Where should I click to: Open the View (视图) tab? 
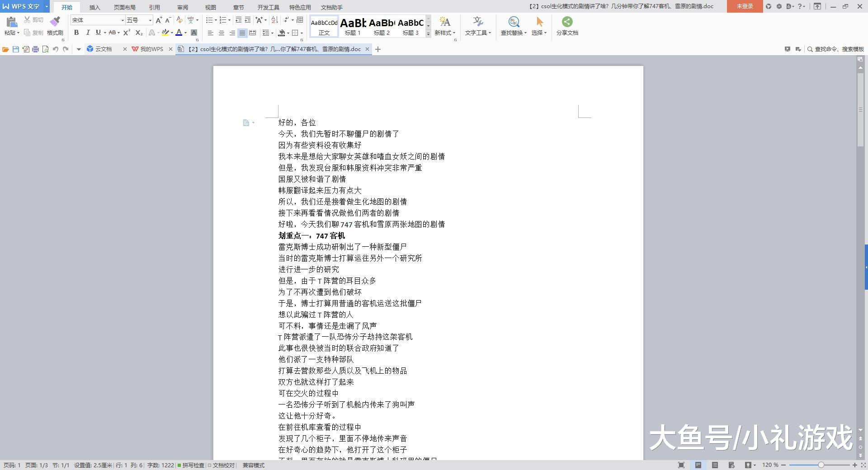pos(211,7)
